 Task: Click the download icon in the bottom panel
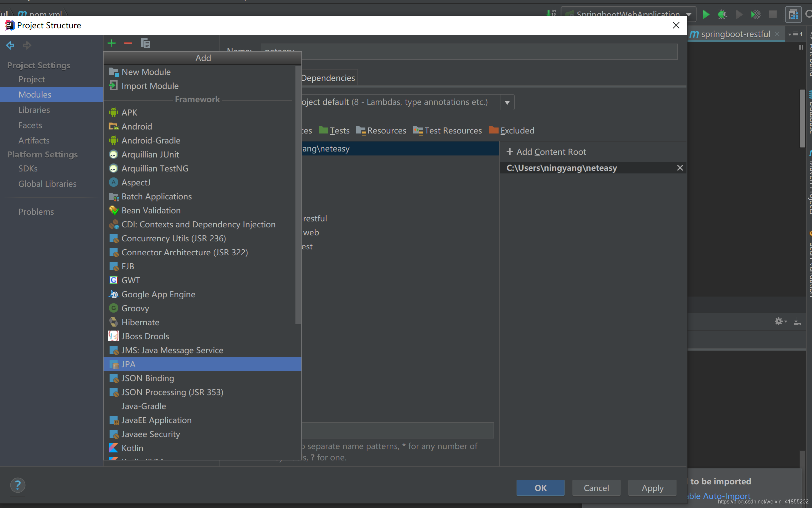(797, 322)
